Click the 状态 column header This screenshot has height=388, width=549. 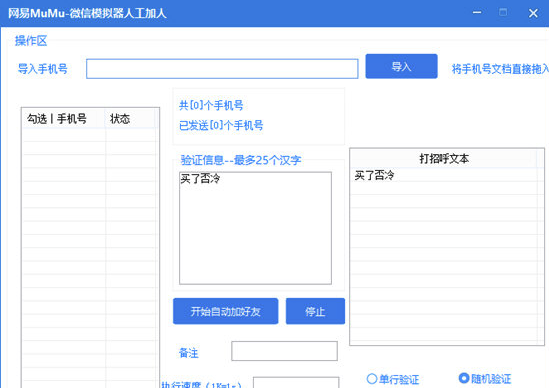click(x=130, y=119)
